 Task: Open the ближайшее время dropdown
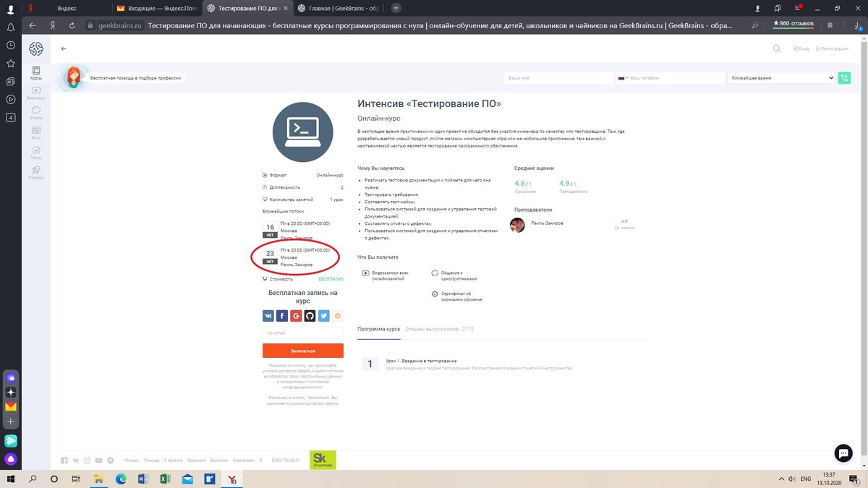[781, 77]
